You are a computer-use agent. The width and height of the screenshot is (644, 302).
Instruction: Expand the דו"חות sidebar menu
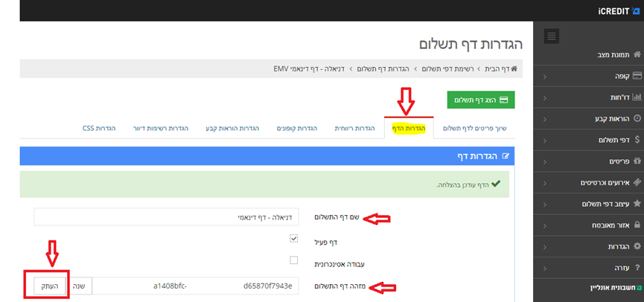coord(544,97)
